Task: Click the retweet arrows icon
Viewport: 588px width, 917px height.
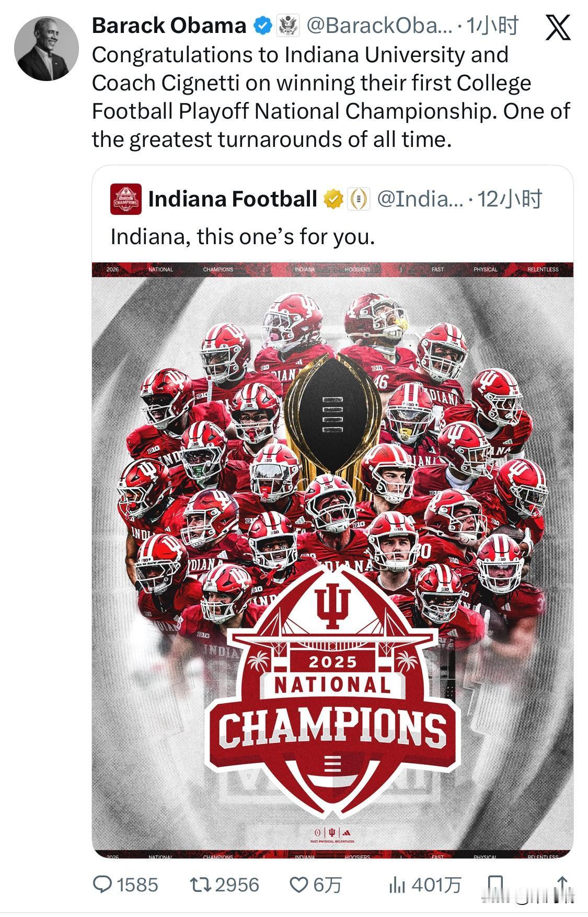Action: [200, 884]
